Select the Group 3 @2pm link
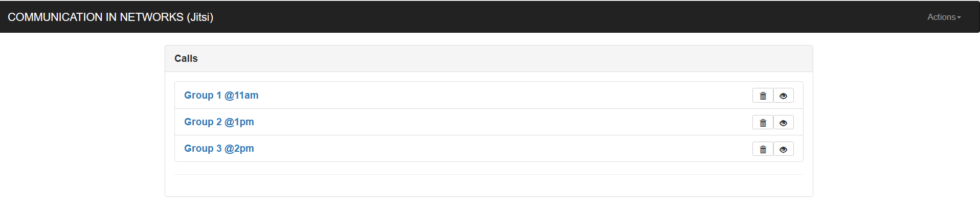The image size is (980, 208). pyautogui.click(x=219, y=148)
